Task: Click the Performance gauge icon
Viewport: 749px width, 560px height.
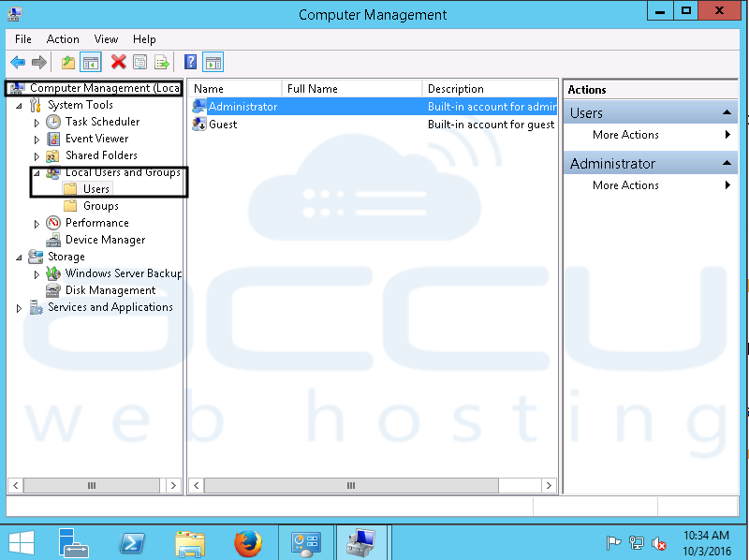Action: click(x=53, y=223)
